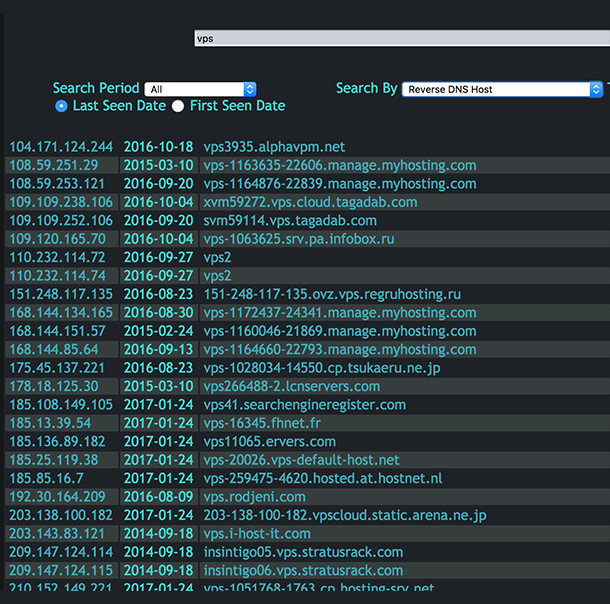This screenshot has width=610, height=604.
Task: Click IP address 185.136.89.182
Action: click(58, 441)
